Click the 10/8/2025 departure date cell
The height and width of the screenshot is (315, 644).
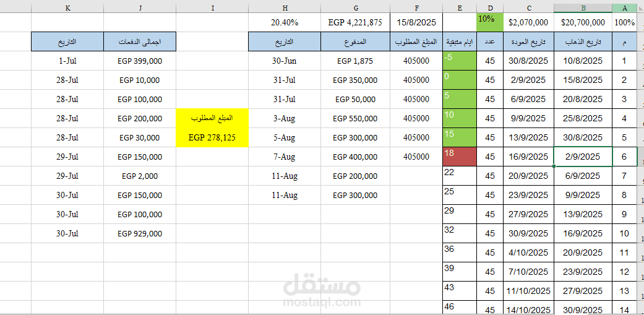point(583,61)
